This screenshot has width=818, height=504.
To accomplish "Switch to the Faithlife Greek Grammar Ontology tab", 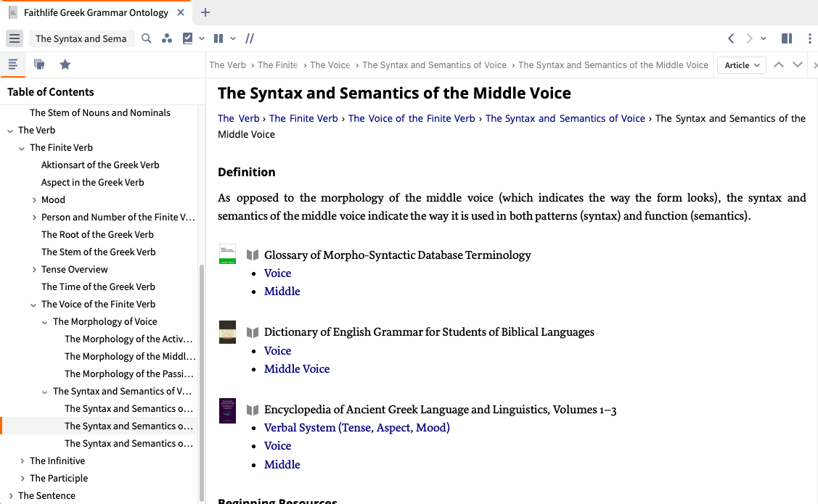I will pos(94,12).
